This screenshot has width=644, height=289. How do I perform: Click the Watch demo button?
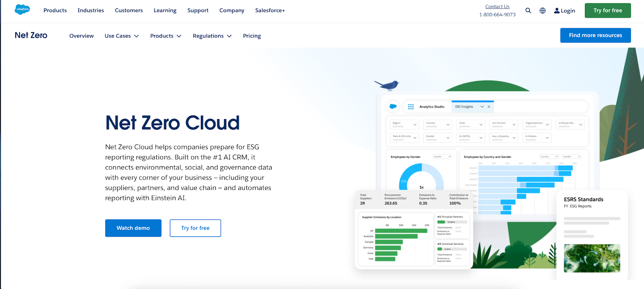(133, 228)
